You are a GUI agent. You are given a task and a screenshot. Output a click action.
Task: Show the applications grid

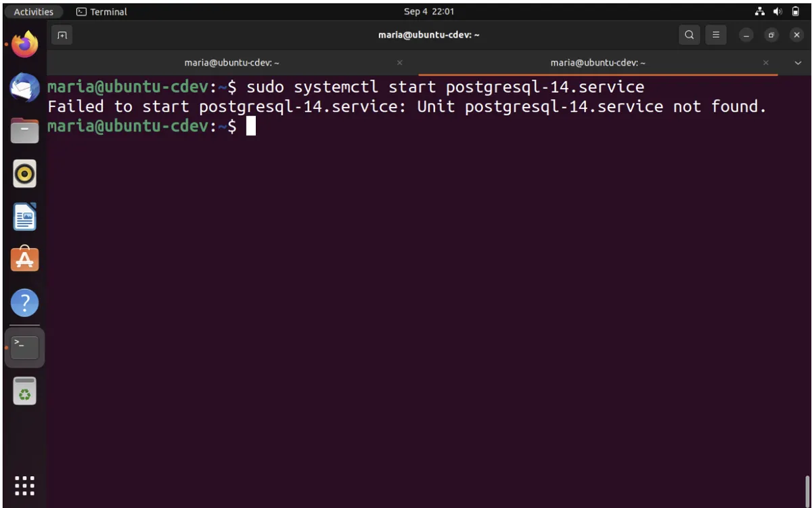[x=25, y=486]
